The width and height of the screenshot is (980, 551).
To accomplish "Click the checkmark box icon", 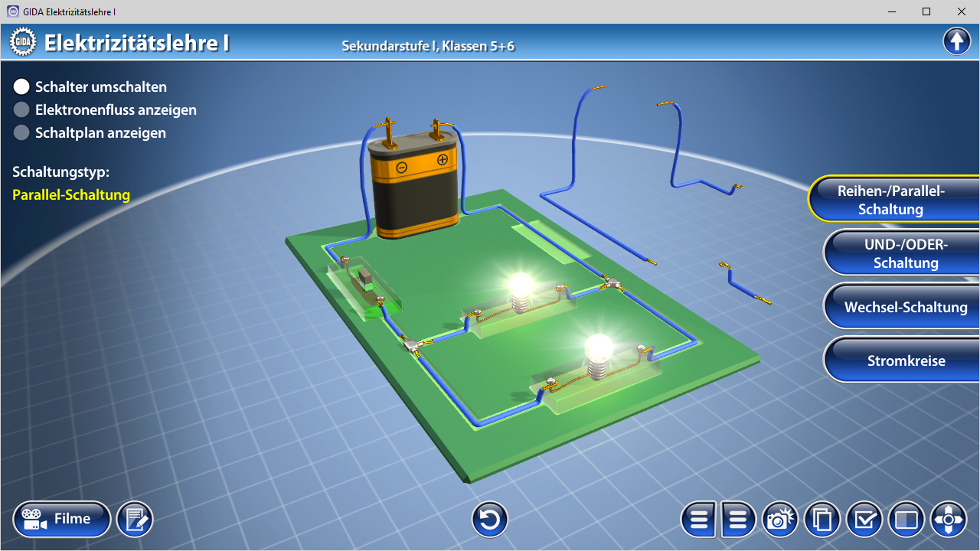I will click(864, 520).
